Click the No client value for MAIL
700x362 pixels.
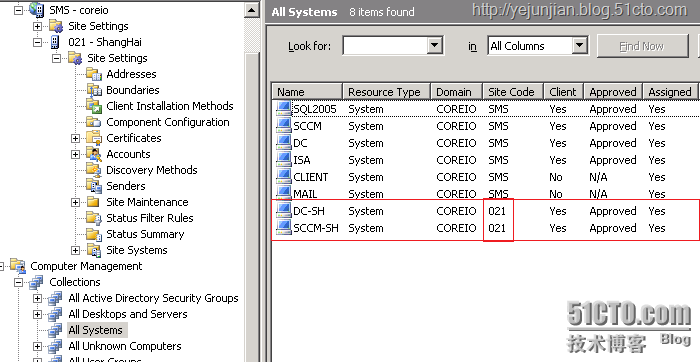point(556,194)
